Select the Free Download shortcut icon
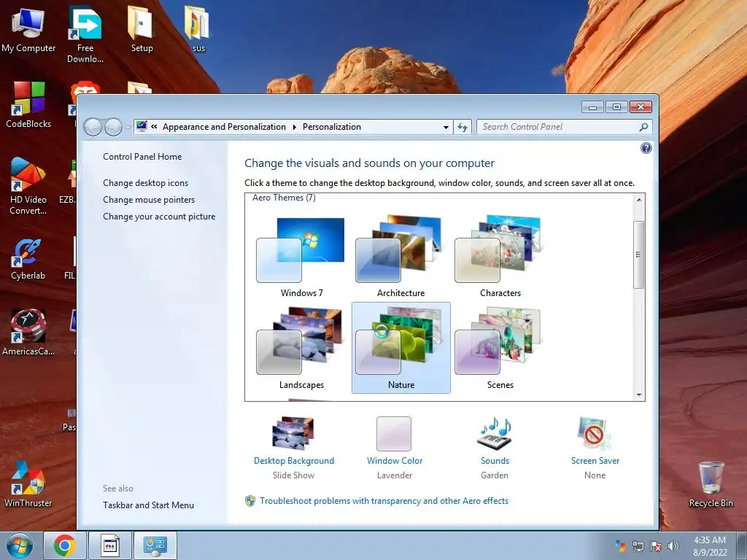This screenshot has height=560, width=747. click(85, 35)
